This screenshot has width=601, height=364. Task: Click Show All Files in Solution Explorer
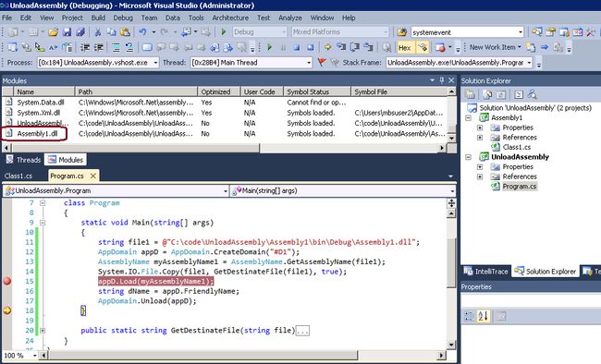[x=487, y=94]
